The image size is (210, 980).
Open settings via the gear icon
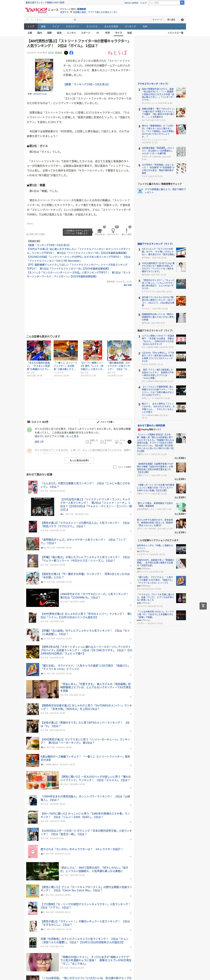tap(182, 20)
